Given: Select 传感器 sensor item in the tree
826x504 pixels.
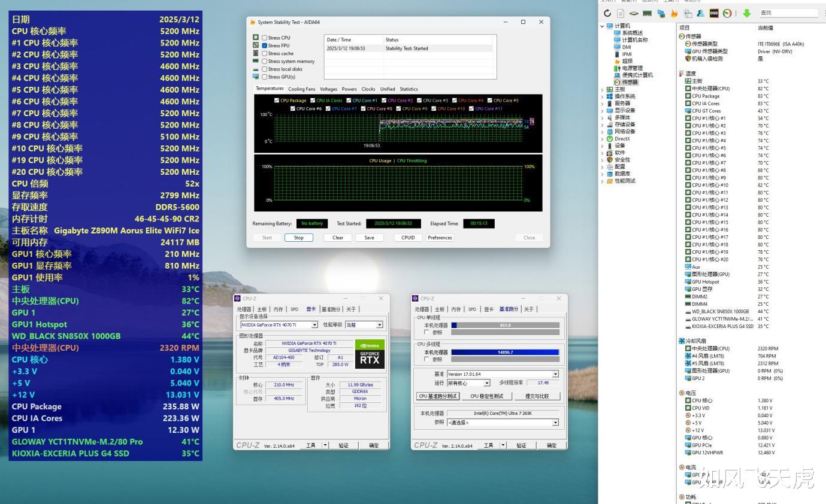Looking at the screenshot, I should pos(630,82).
